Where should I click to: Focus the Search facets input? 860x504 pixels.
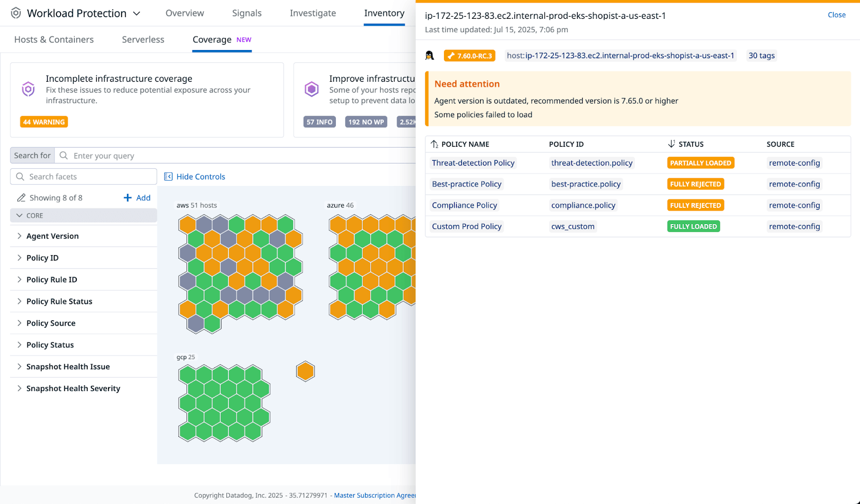click(84, 177)
